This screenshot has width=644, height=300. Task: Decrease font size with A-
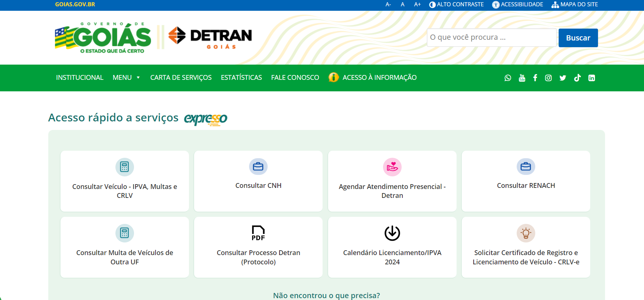388,4
